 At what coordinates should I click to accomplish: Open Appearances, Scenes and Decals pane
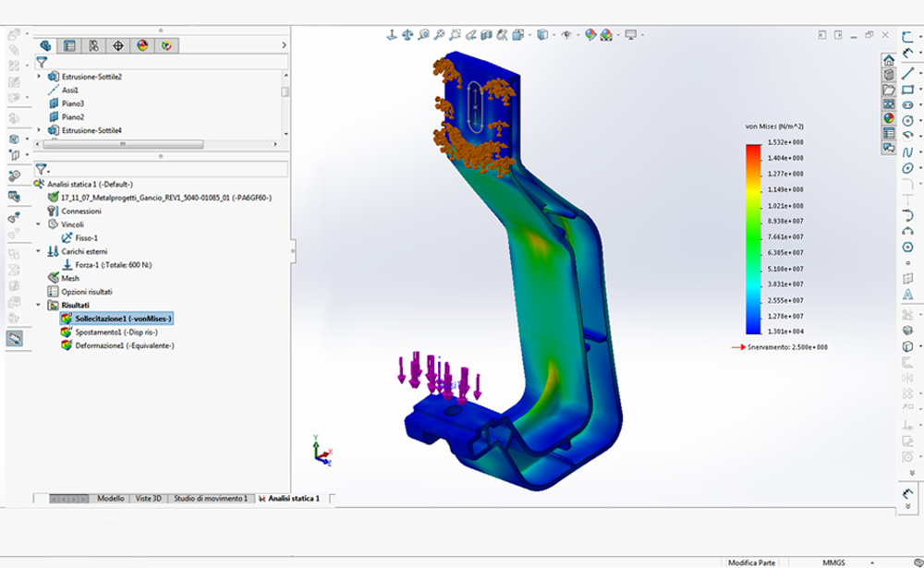(889, 118)
